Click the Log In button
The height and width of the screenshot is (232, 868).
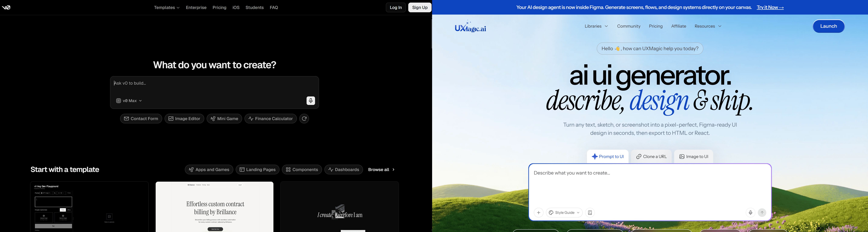coord(396,7)
